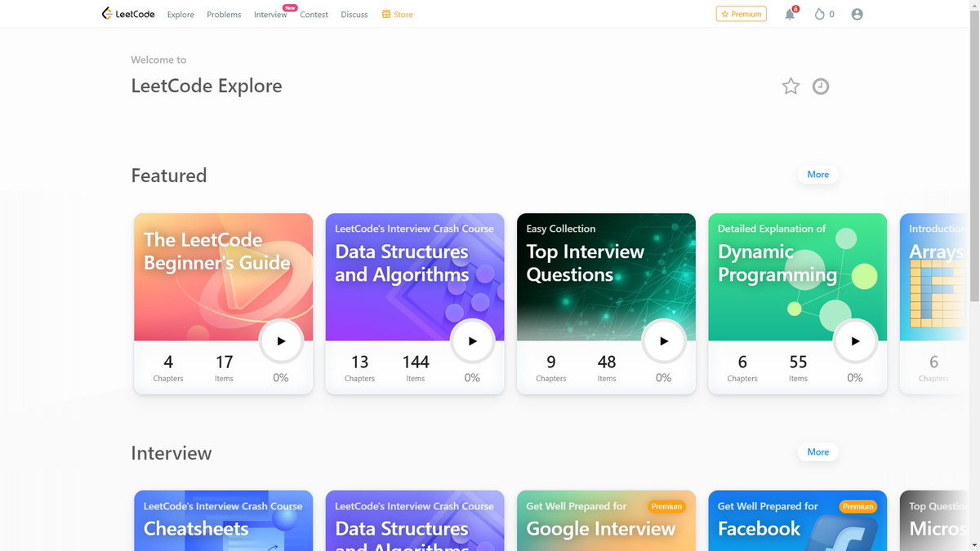Open the Discuss nav item
This screenshot has width=980, height=551.
354,15
